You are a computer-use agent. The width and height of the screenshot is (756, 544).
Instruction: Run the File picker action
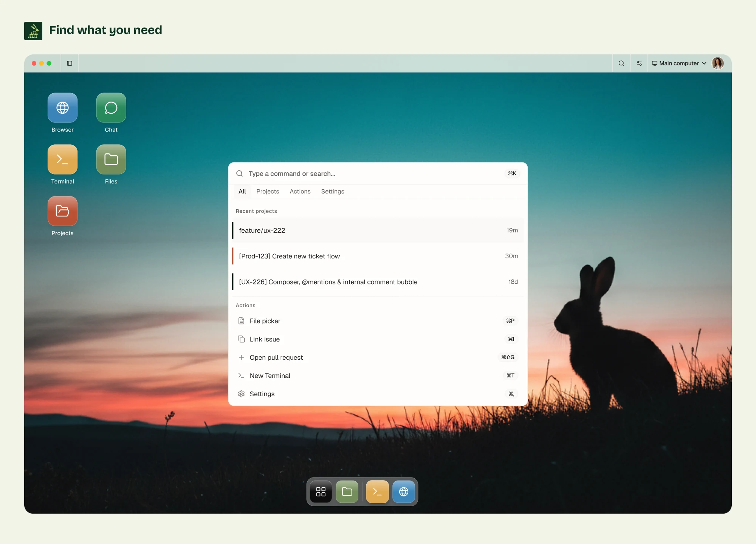(x=378, y=321)
